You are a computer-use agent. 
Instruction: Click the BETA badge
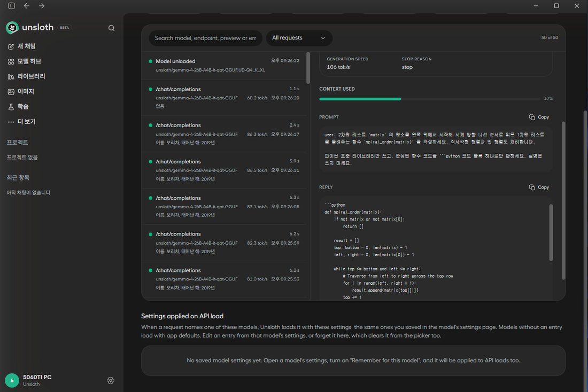click(x=65, y=28)
